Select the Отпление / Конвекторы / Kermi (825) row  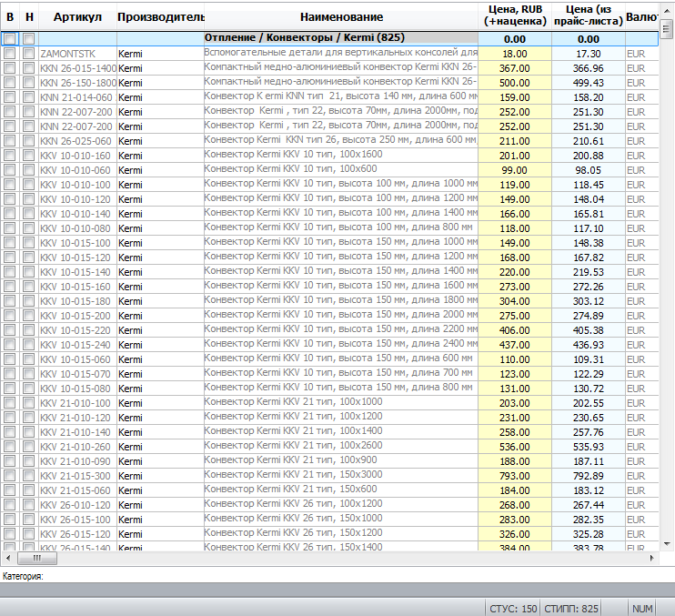[329, 39]
